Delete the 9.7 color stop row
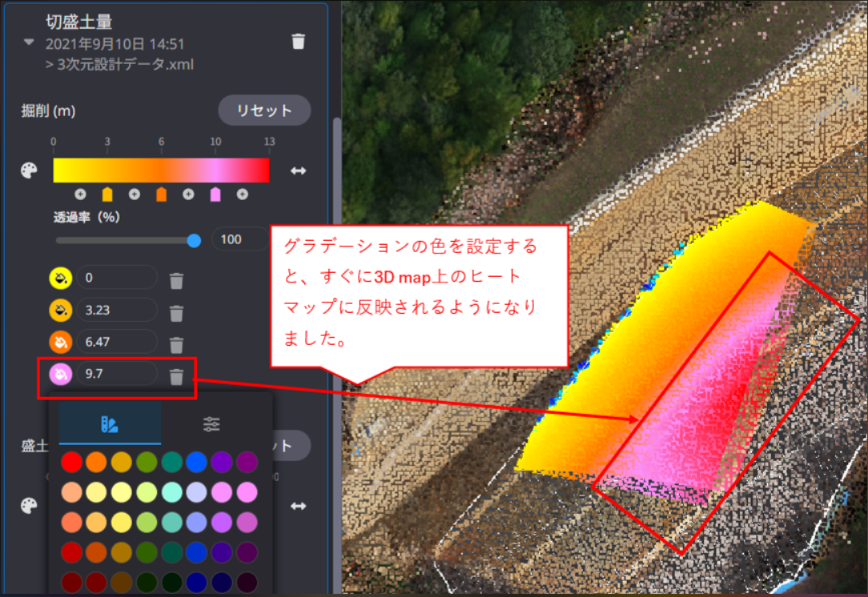The width and height of the screenshot is (868, 597). coord(177,375)
